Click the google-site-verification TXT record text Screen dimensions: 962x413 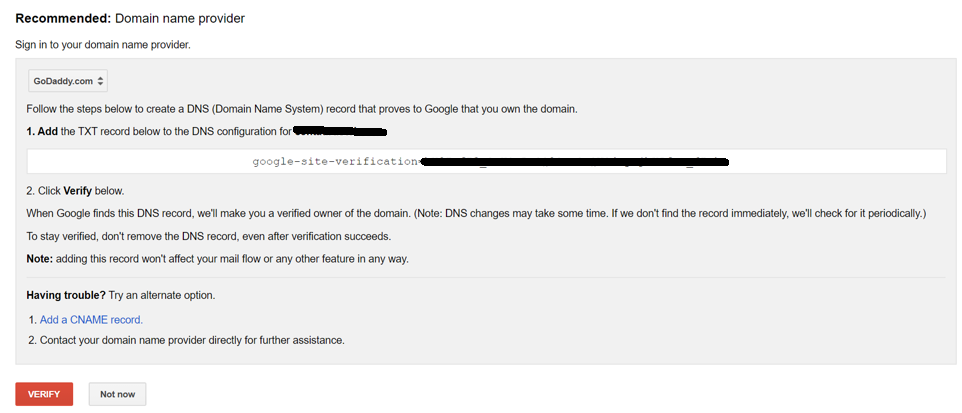[x=333, y=161]
